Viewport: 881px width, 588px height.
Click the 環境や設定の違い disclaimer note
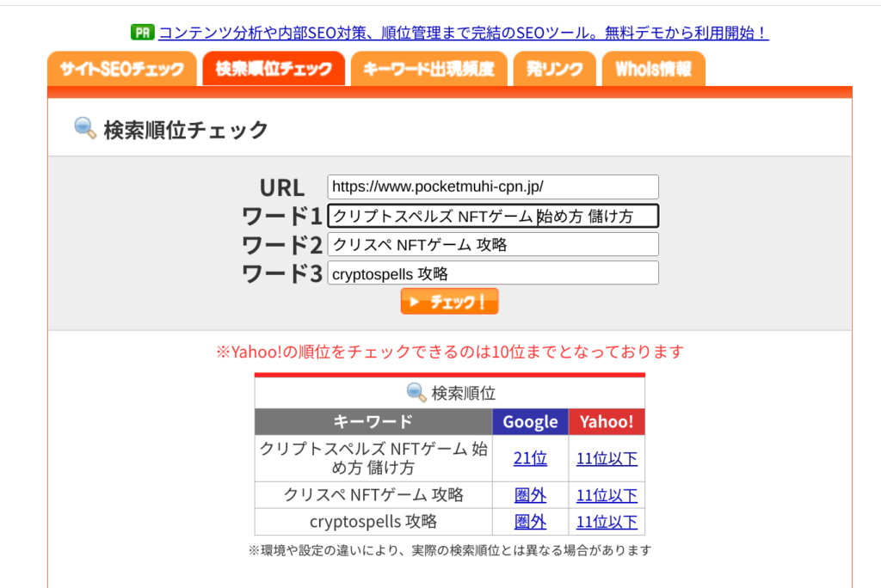click(449, 550)
